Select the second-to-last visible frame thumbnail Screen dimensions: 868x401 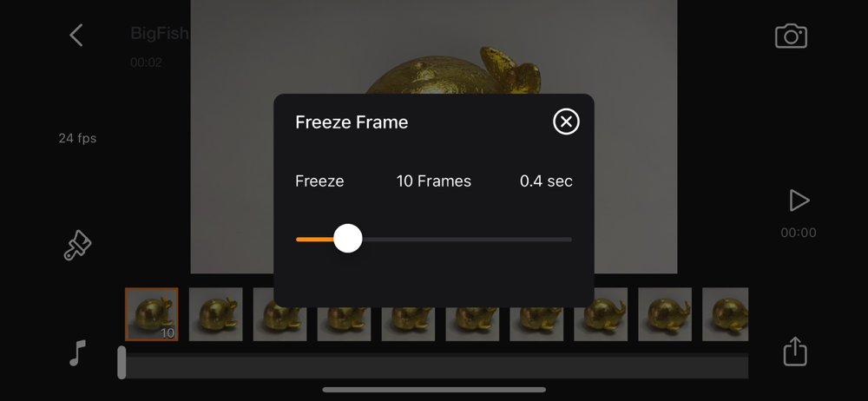[x=665, y=314]
